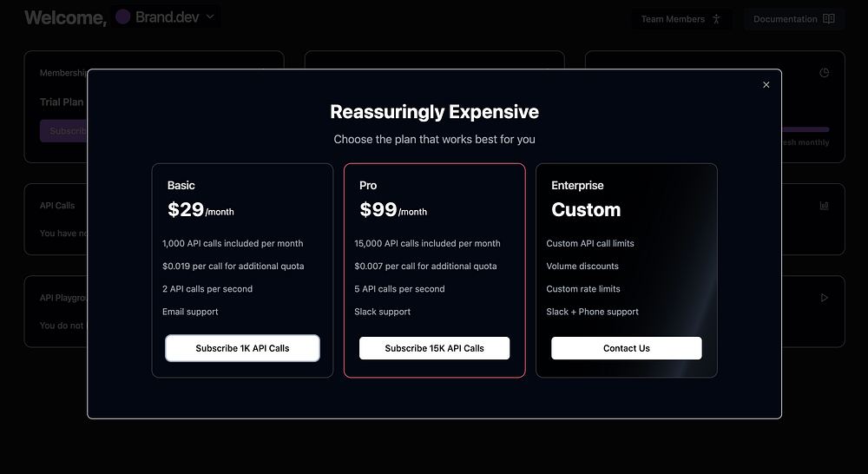The width and height of the screenshot is (868, 474).
Task: Click the Reassuringly Expensive dialog heading
Action: coord(434,112)
